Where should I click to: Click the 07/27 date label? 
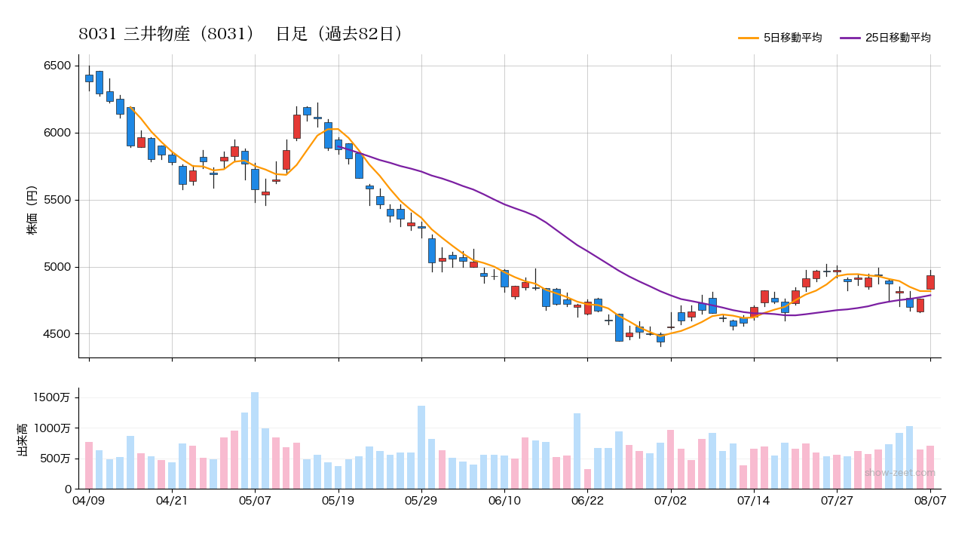[837, 500]
